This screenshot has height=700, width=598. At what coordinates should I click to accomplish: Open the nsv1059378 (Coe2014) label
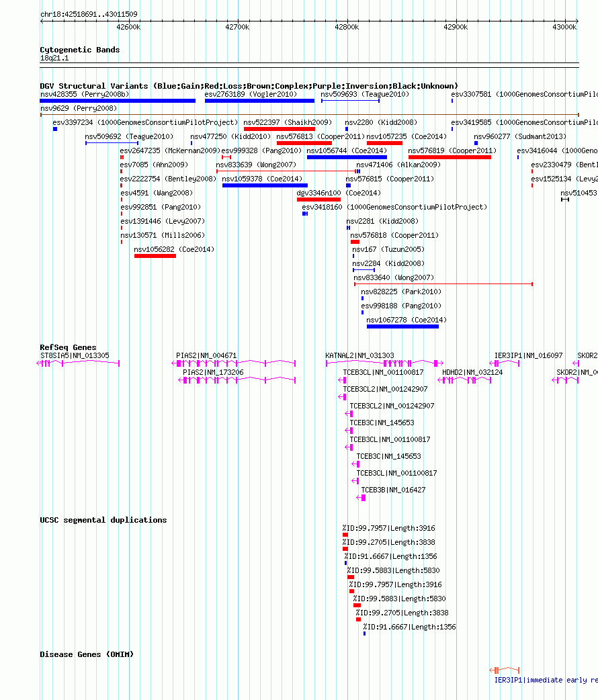(x=262, y=179)
